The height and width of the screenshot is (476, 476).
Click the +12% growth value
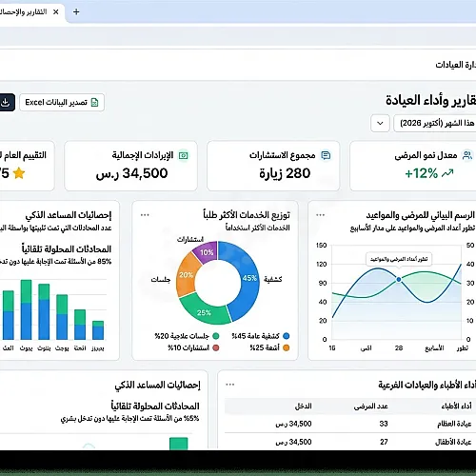point(422,173)
